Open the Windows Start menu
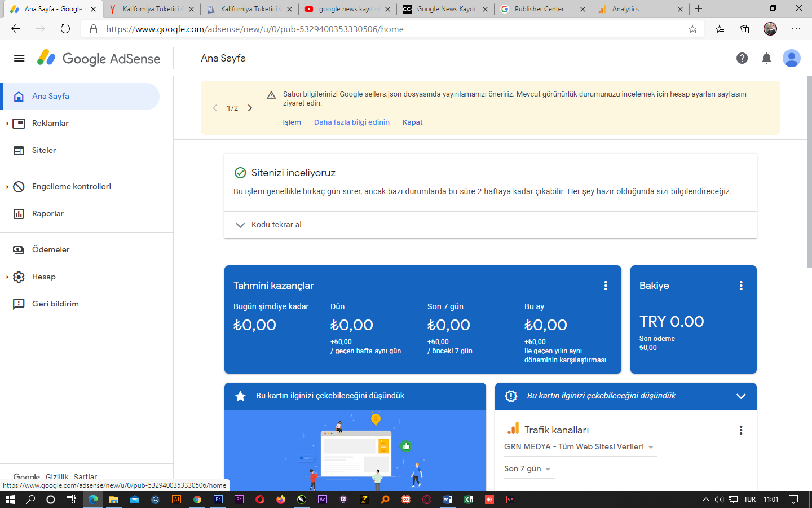 (x=10, y=500)
